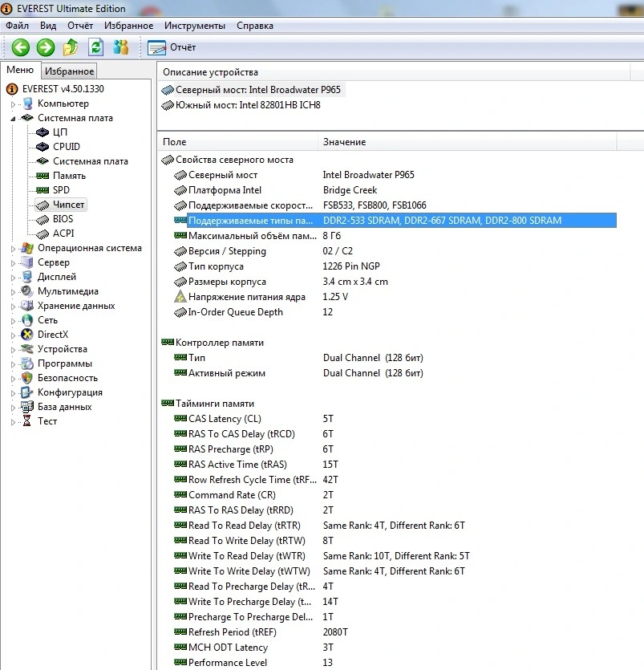The height and width of the screenshot is (670, 644).
Task: Open the Справка menu
Action: tap(254, 26)
